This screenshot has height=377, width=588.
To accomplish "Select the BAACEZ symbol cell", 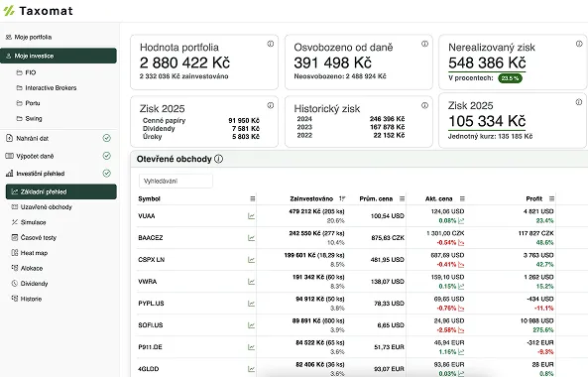I will click(x=151, y=238).
